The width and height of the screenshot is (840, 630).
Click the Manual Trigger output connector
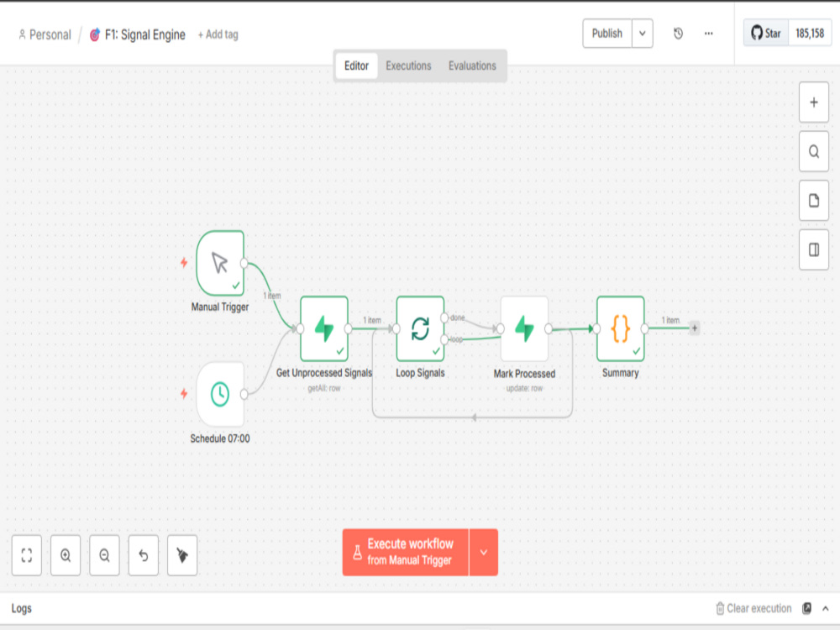244,263
